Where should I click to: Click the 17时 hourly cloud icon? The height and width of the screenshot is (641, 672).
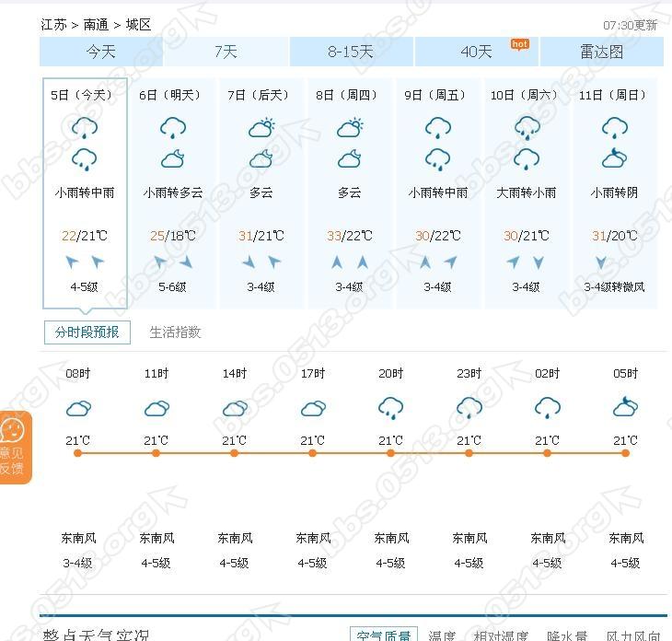point(313,408)
